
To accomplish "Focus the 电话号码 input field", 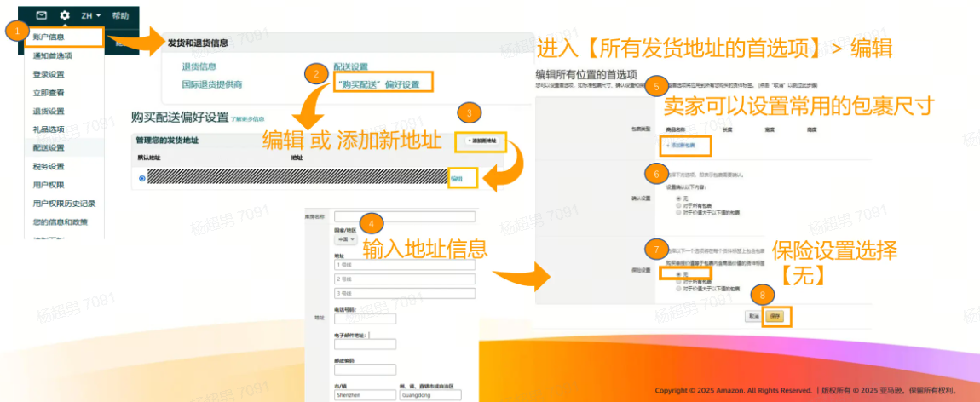I will (x=365, y=319).
